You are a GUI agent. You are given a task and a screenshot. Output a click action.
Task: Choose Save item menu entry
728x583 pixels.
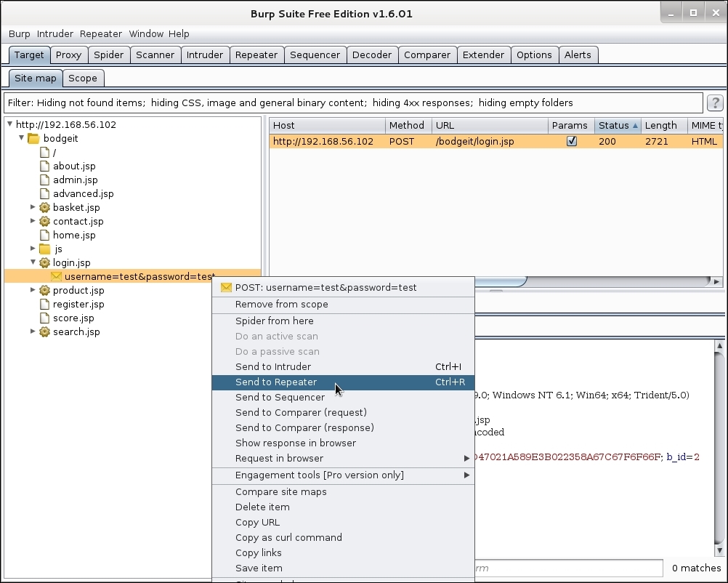(x=343, y=568)
